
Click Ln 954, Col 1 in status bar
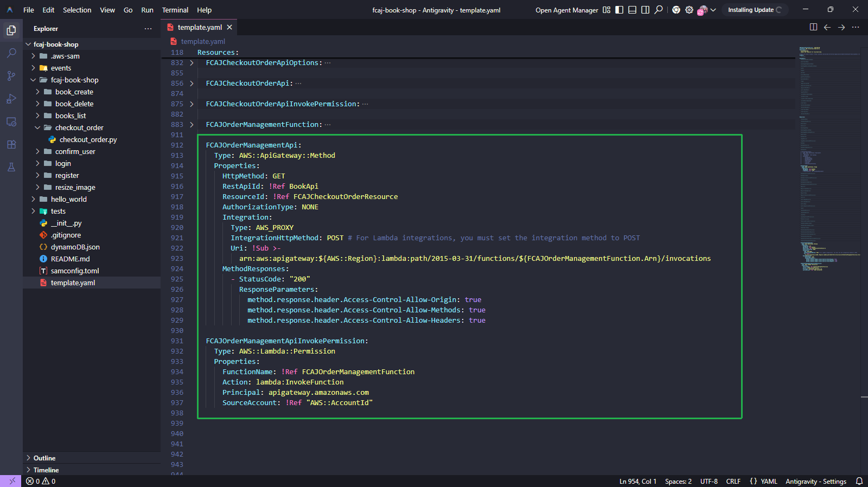638,481
